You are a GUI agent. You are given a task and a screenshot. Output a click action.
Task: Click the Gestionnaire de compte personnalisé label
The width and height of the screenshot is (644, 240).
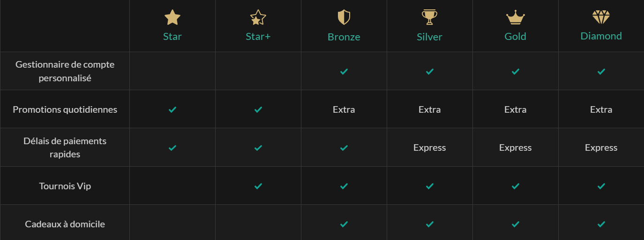click(65, 71)
